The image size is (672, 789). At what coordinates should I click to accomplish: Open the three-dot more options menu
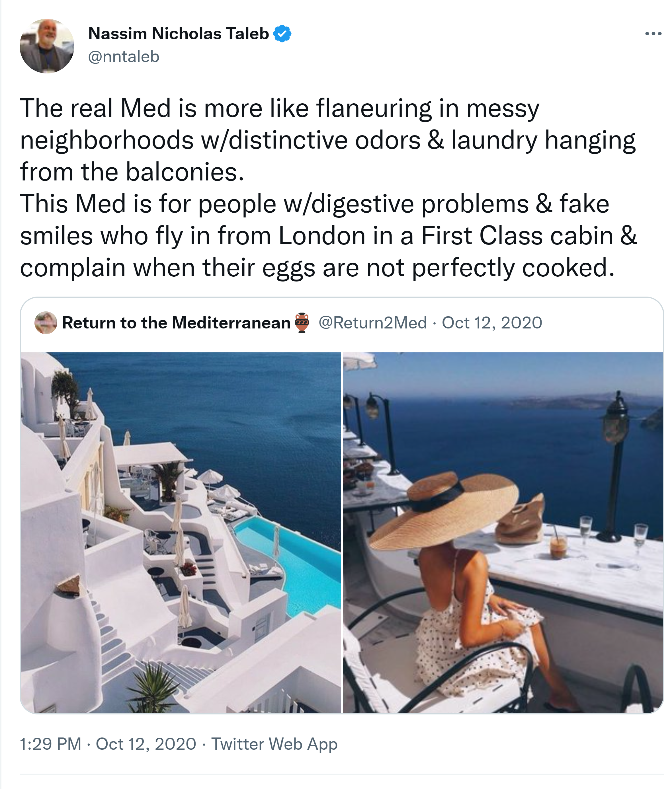653,34
